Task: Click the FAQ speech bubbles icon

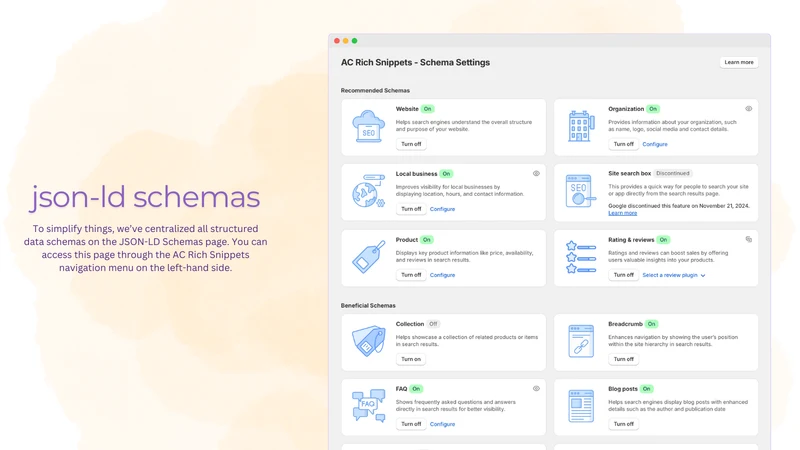Action: click(368, 406)
